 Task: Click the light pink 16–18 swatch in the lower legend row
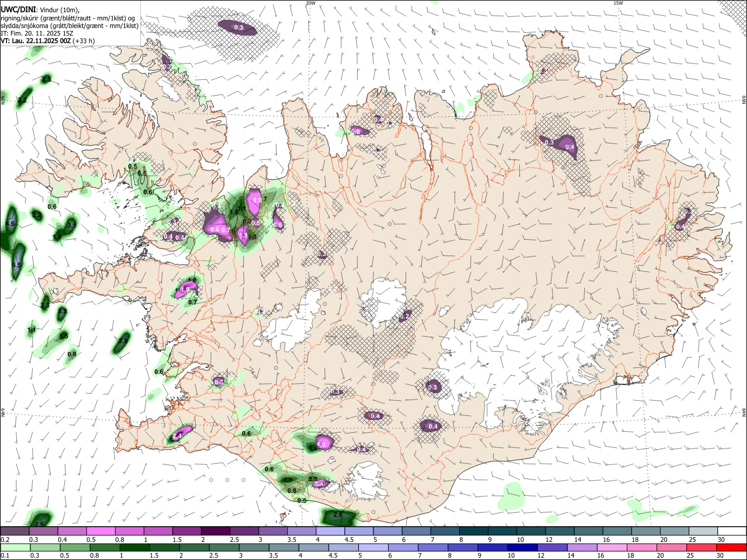click(612, 547)
